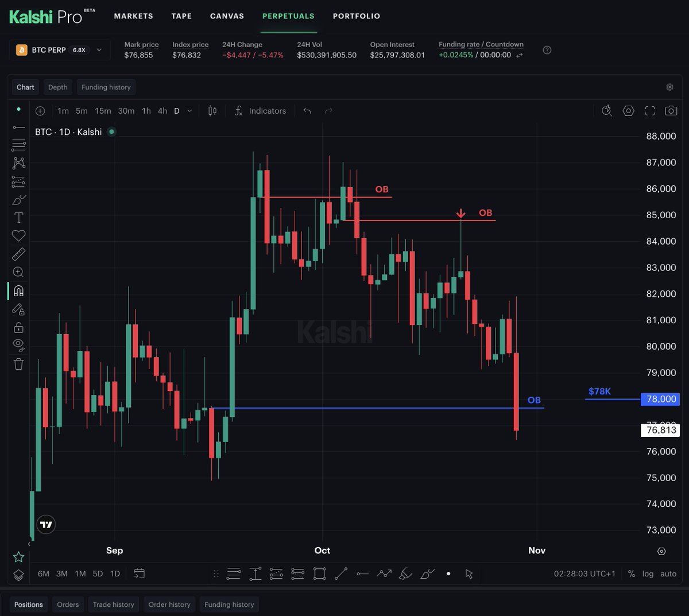Open the object tree layers icon
This screenshot has width=689, height=616.
18,575
